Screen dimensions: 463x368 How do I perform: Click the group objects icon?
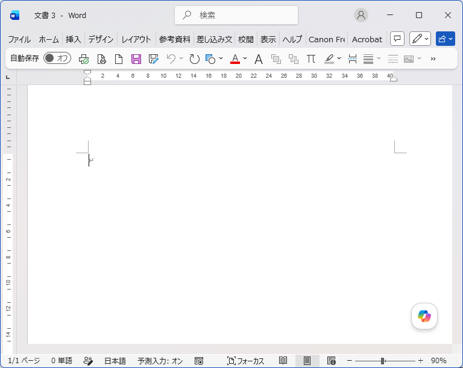(293, 59)
